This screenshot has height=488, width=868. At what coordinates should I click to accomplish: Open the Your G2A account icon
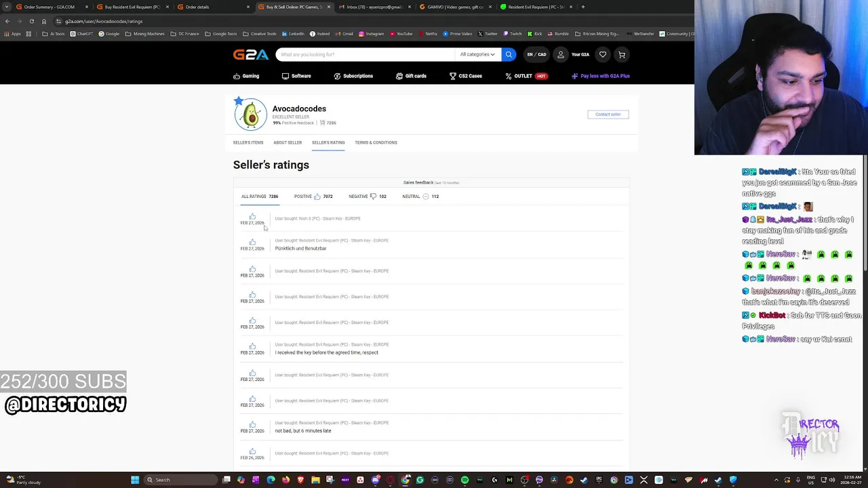tap(561, 54)
